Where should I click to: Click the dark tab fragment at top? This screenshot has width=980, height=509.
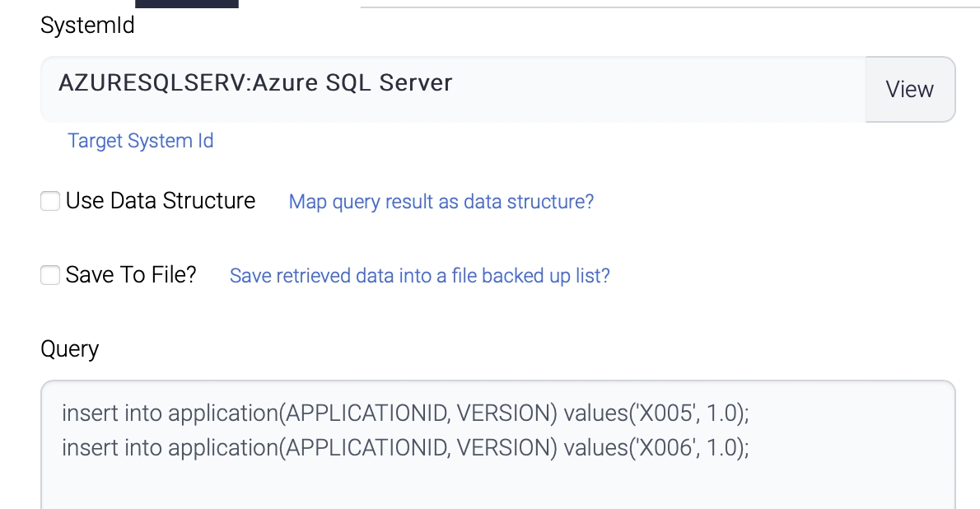(x=187, y=3)
